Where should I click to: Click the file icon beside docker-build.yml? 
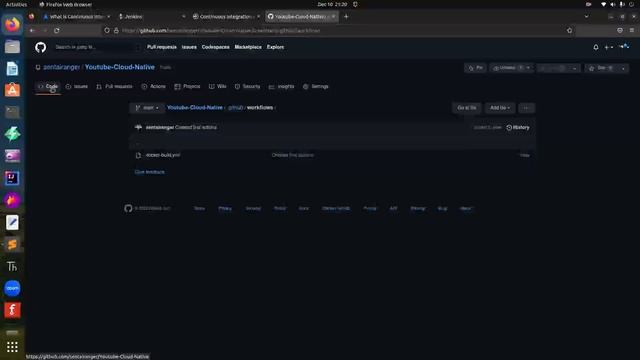tap(138, 155)
